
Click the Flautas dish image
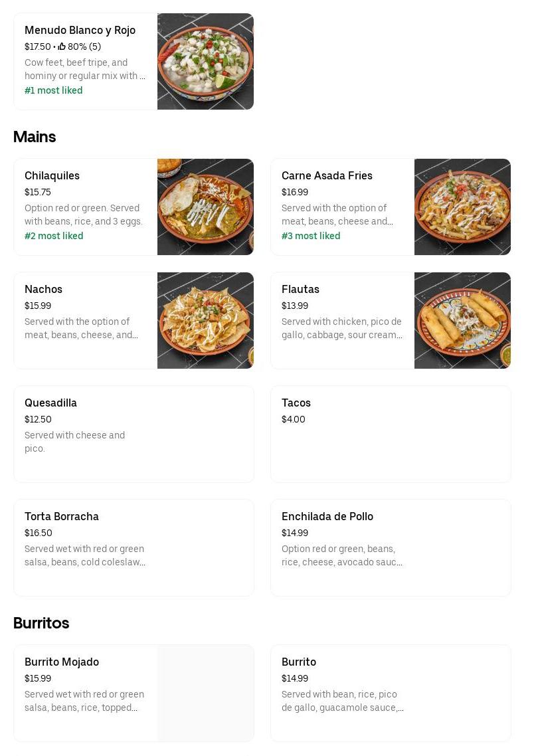[x=462, y=320]
